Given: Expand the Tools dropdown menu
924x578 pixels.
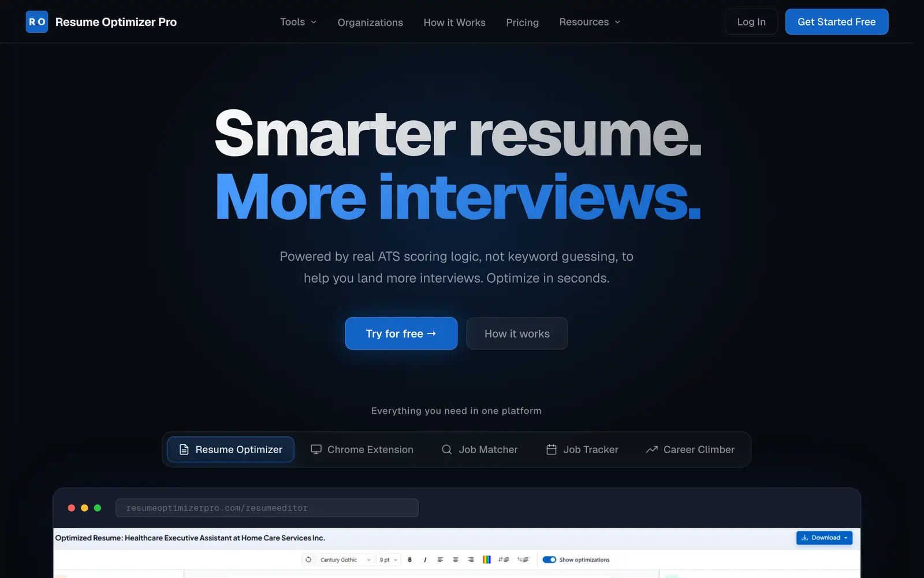Looking at the screenshot, I should pyautogui.click(x=299, y=22).
